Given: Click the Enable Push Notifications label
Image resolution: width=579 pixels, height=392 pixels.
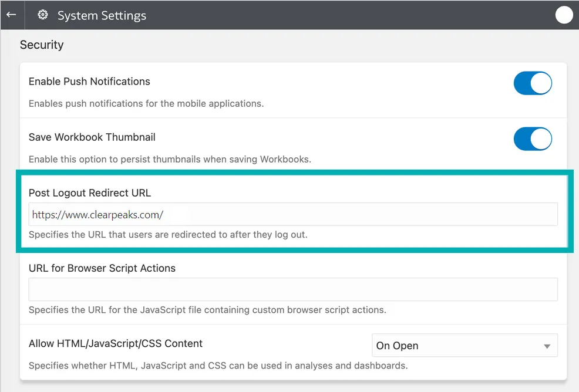Looking at the screenshot, I should [89, 82].
